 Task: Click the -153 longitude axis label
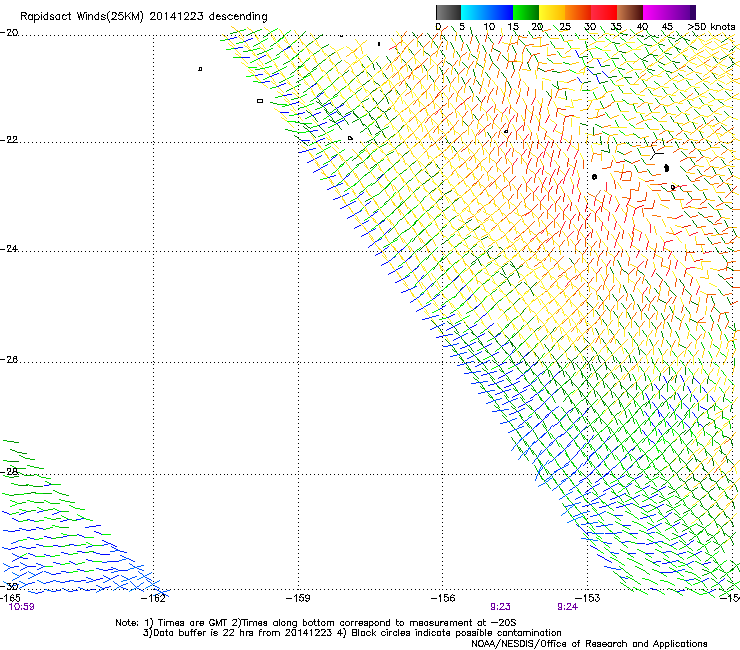[x=588, y=598]
